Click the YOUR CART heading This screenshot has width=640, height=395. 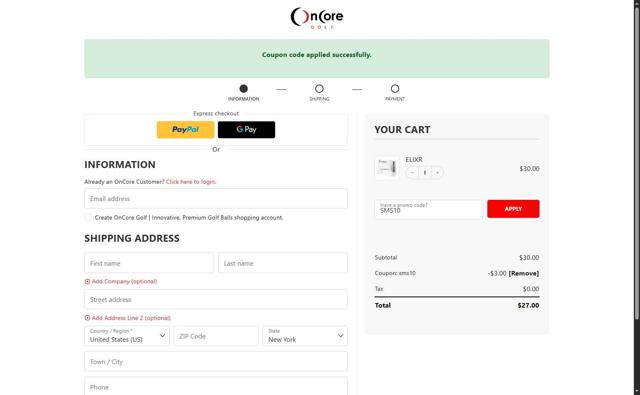402,130
